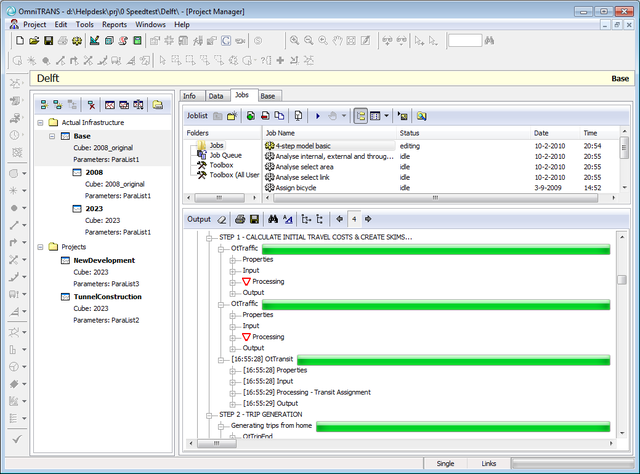Click the delete variant icon with red X
640x474 pixels.
[91, 105]
